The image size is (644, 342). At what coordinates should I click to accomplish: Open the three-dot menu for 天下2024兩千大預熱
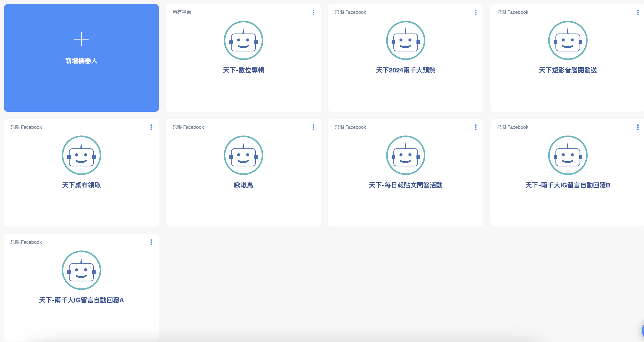point(476,12)
